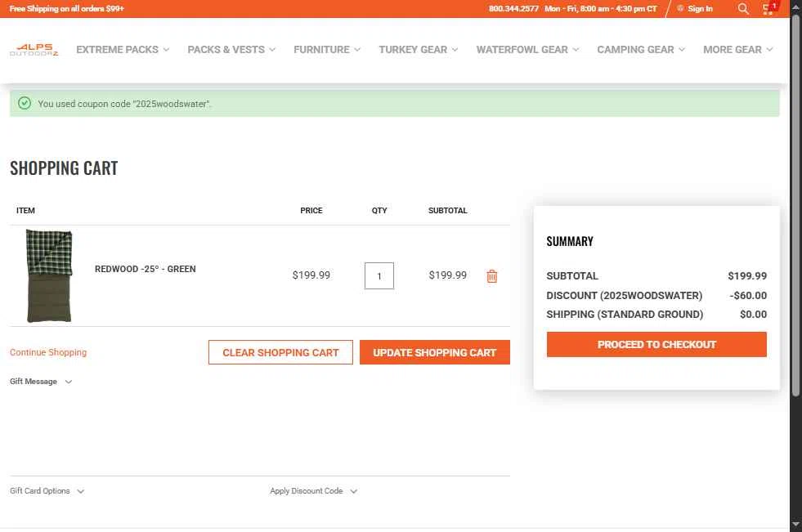The width and height of the screenshot is (802, 532).
Task: Click the Shopping Cart heading
Action: 64,168
